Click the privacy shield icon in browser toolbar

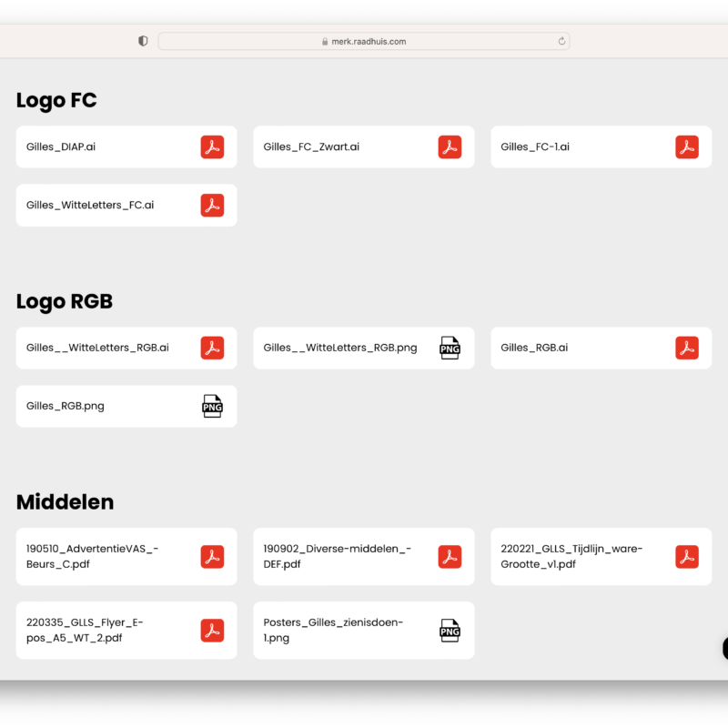pos(143,41)
